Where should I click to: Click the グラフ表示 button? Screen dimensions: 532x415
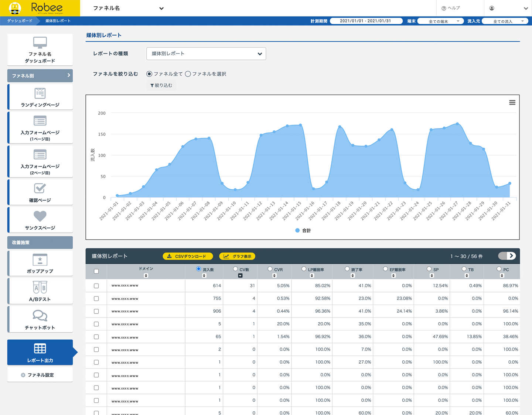tap(237, 256)
